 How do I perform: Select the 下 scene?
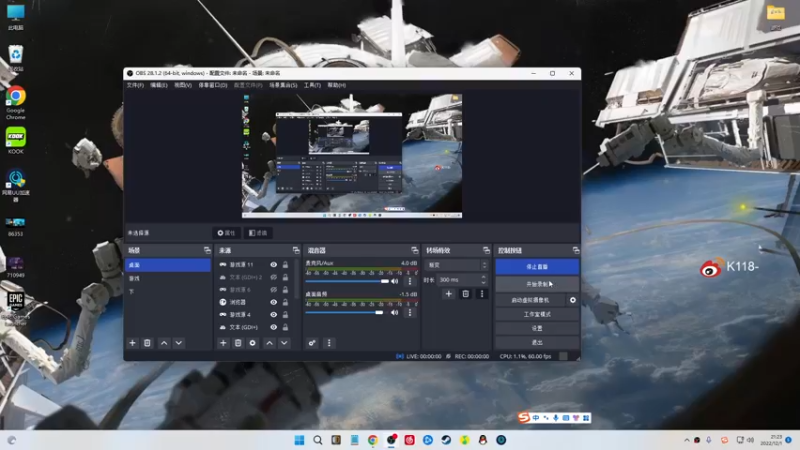(168, 291)
